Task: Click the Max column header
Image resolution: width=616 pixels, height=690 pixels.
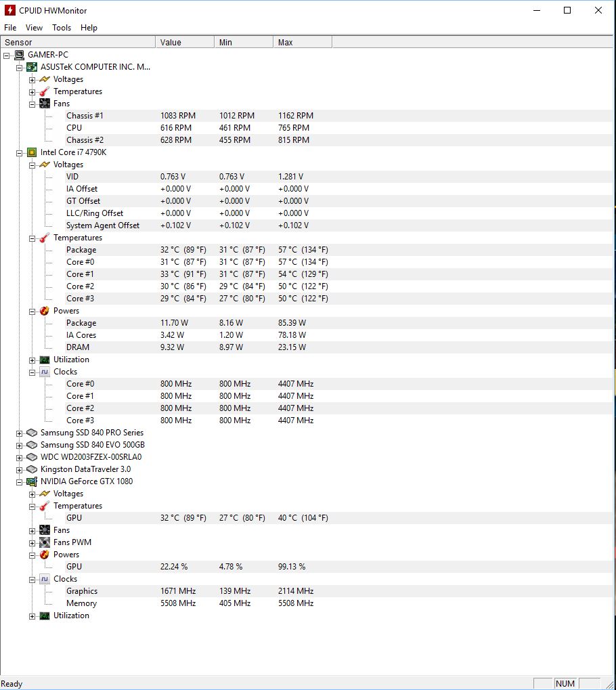Action: tap(303, 42)
